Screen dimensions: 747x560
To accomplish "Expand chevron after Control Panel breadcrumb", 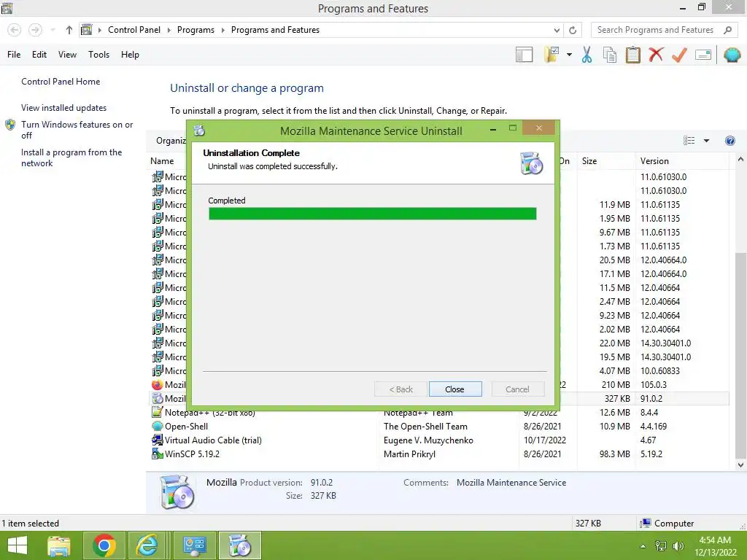I will pos(169,30).
